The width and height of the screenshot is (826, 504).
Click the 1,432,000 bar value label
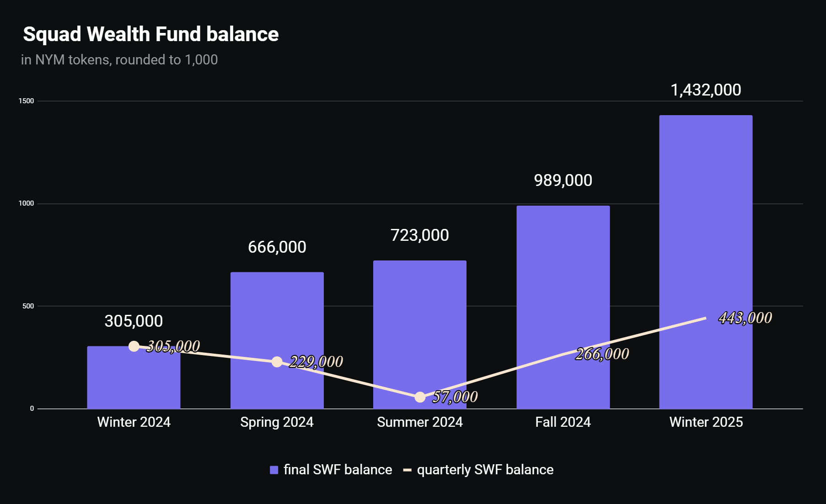click(706, 90)
